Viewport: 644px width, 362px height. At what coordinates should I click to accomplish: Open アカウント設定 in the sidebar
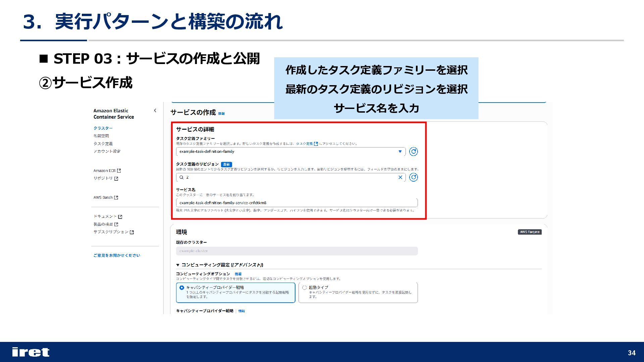click(x=107, y=151)
